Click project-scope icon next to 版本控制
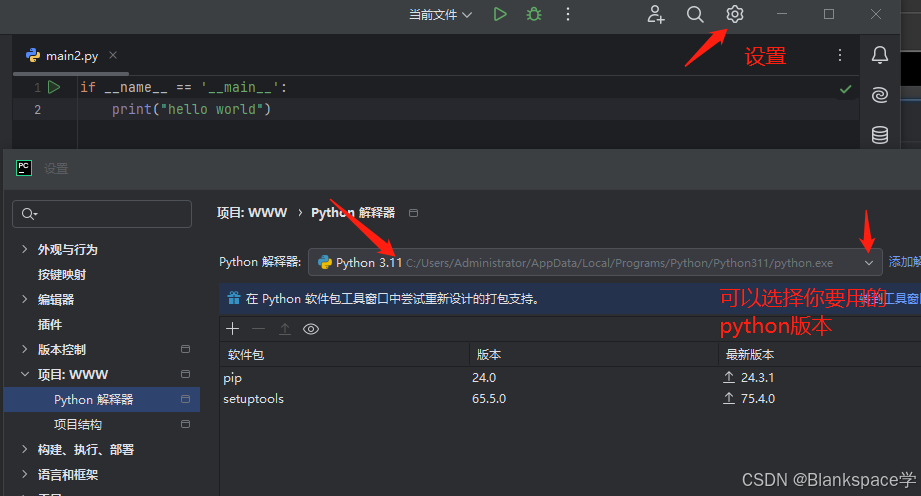921x496 pixels. (x=186, y=349)
